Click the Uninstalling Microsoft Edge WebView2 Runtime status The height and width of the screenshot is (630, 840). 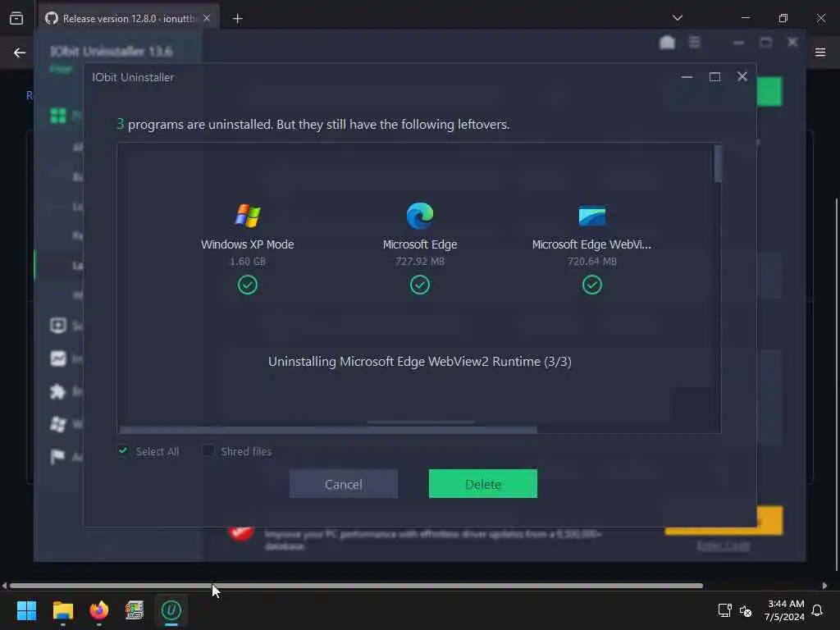(x=419, y=362)
